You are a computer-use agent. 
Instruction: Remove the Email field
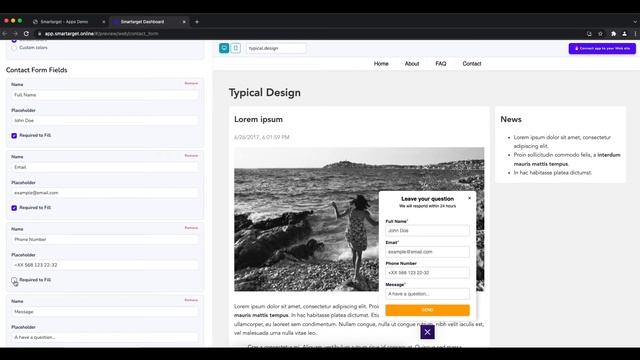[x=191, y=156]
